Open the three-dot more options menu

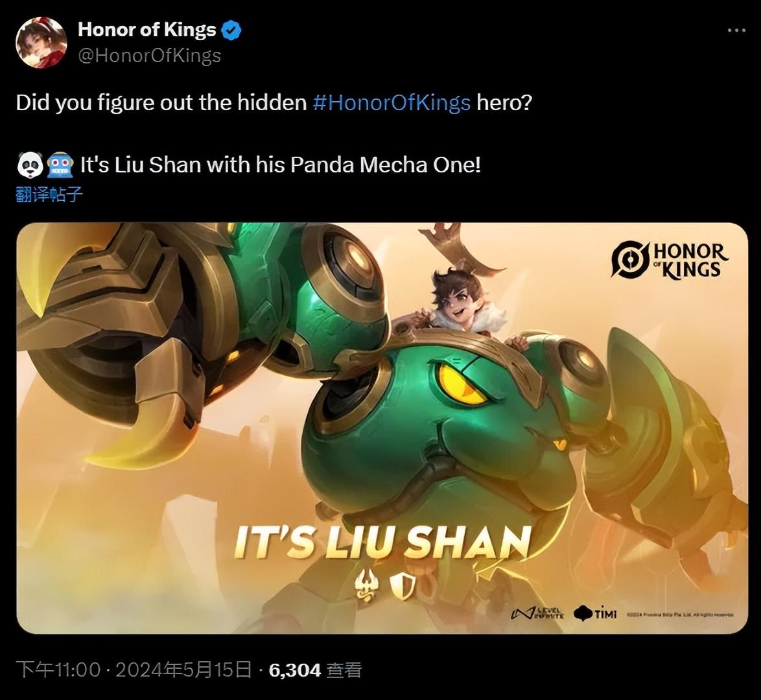pos(736,30)
